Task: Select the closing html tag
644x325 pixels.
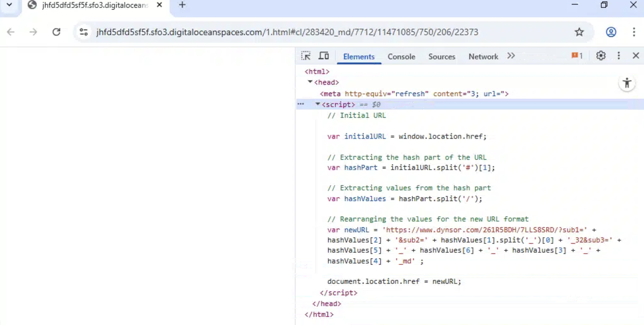Action: (x=319, y=314)
